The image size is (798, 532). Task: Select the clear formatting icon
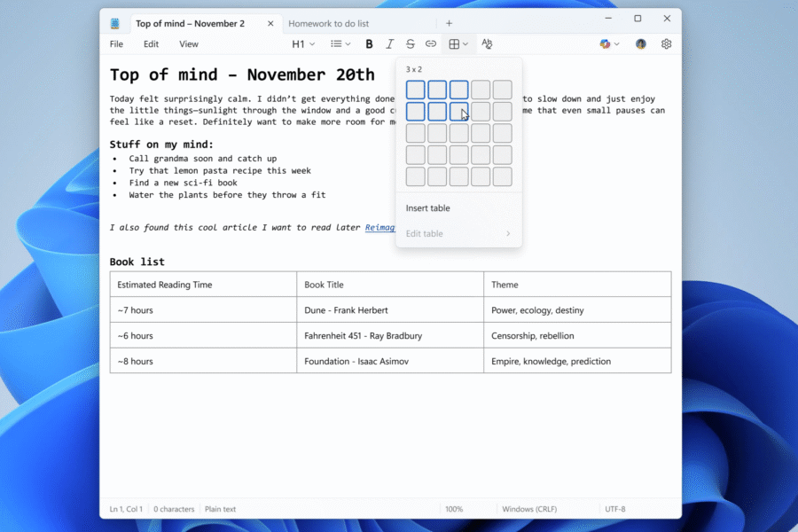[x=487, y=43]
